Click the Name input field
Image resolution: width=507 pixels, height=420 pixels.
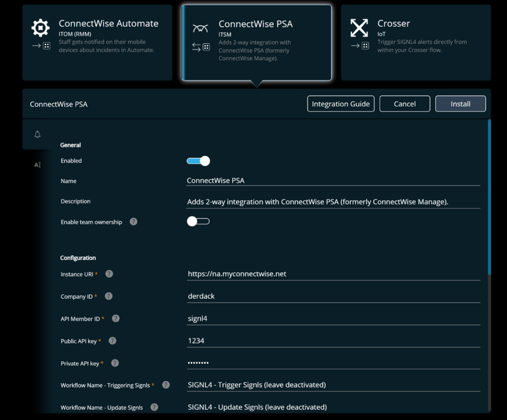click(x=333, y=181)
